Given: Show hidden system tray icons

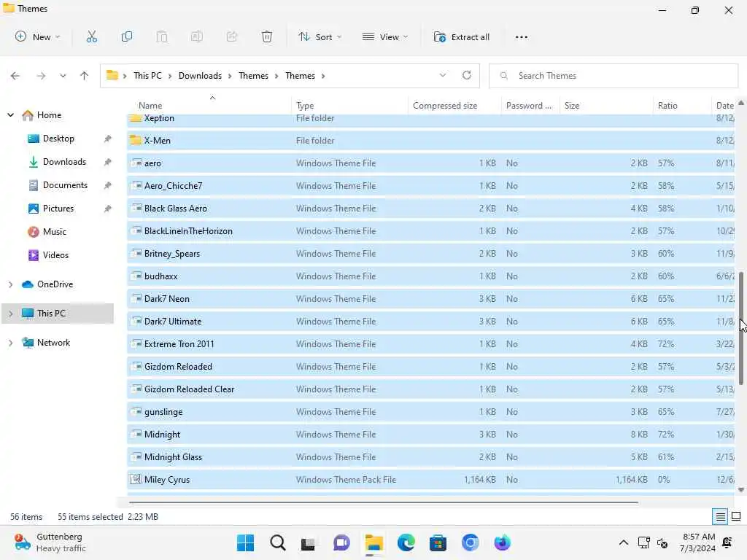Looking at the screenshot, I should pyautogui.click(x=623, y=542).
